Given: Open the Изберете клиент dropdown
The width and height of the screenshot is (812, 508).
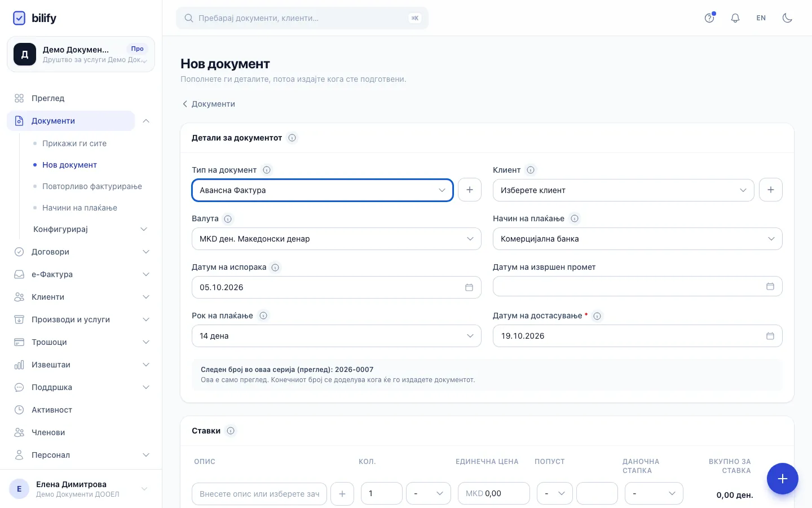Looking at the screenshot, I should pyautogui.click(x=623, y=190).
